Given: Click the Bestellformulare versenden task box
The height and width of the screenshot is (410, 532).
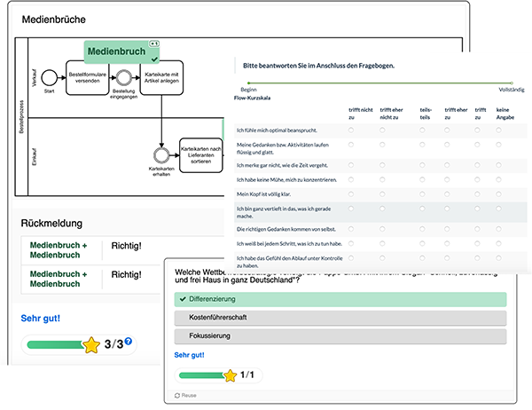Looking at the screenshot, I should click(x=87, y=78).
